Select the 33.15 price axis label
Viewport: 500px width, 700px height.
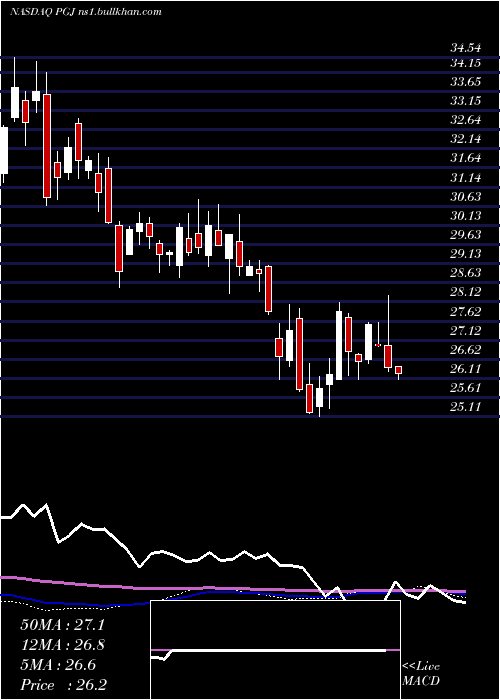click(x=466, y=101)
